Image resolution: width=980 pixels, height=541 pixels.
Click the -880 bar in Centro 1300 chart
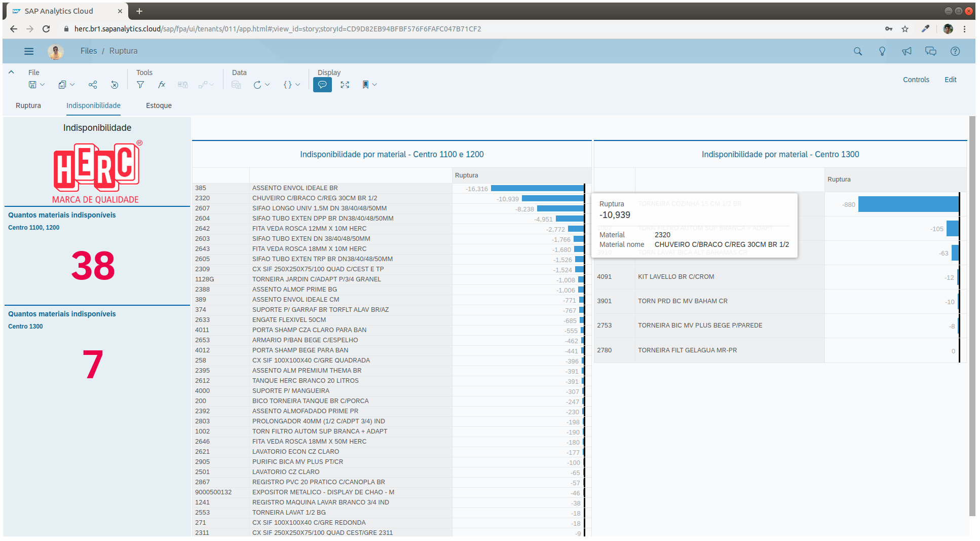tap(909, 204)
